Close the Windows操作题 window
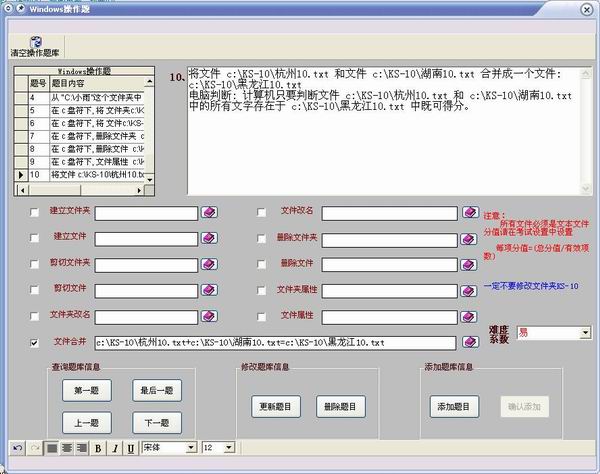Image resolution: width=600 pixels, height=474 pixels. click(587, 9)
